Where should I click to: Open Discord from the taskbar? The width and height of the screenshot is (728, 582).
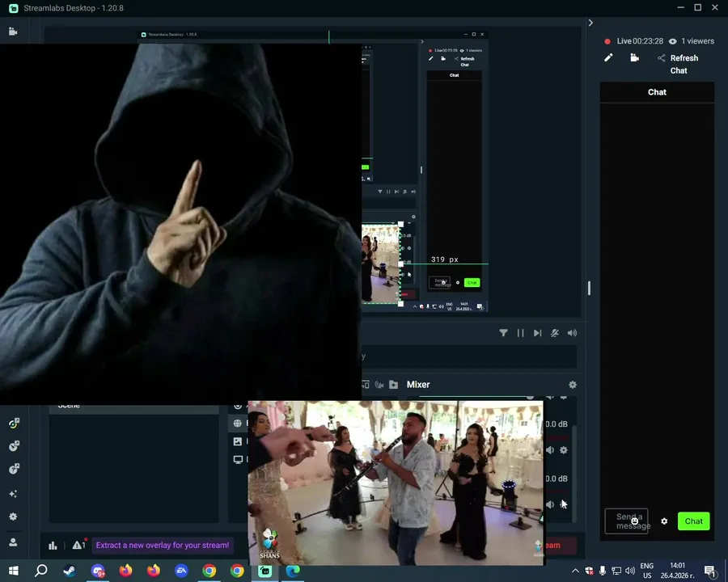point(98,571)
